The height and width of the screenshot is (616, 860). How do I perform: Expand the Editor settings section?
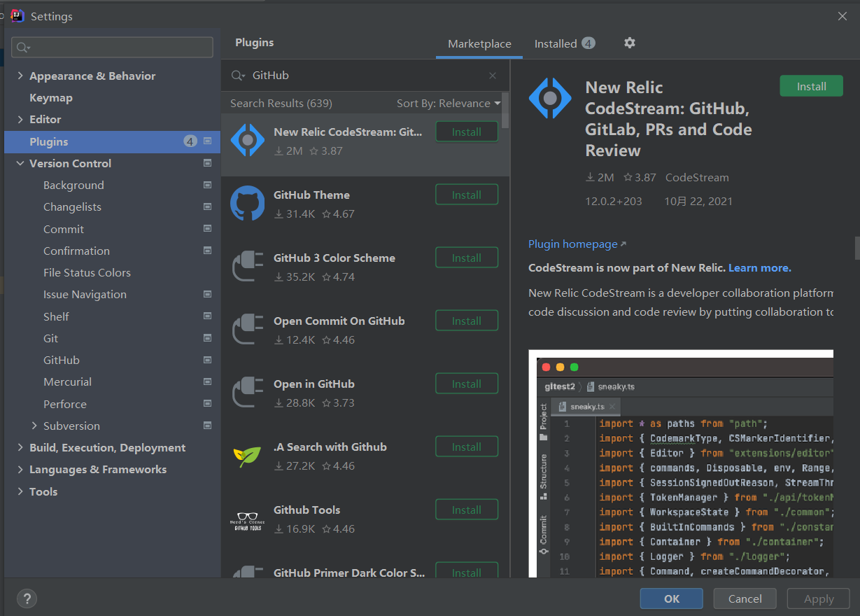20,119
